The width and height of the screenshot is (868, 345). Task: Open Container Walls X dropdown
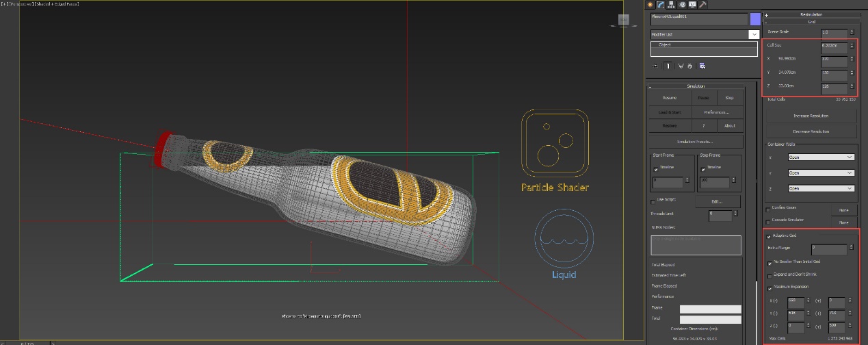(821, 157)
